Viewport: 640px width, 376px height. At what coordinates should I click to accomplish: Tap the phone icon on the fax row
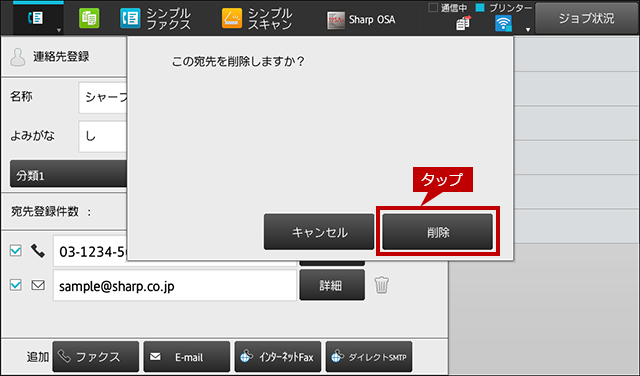38,251
